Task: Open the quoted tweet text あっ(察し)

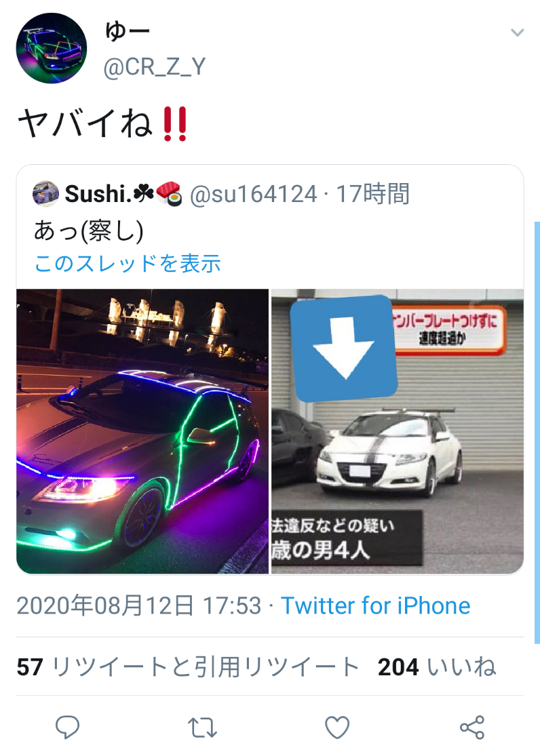Action: 89,231
